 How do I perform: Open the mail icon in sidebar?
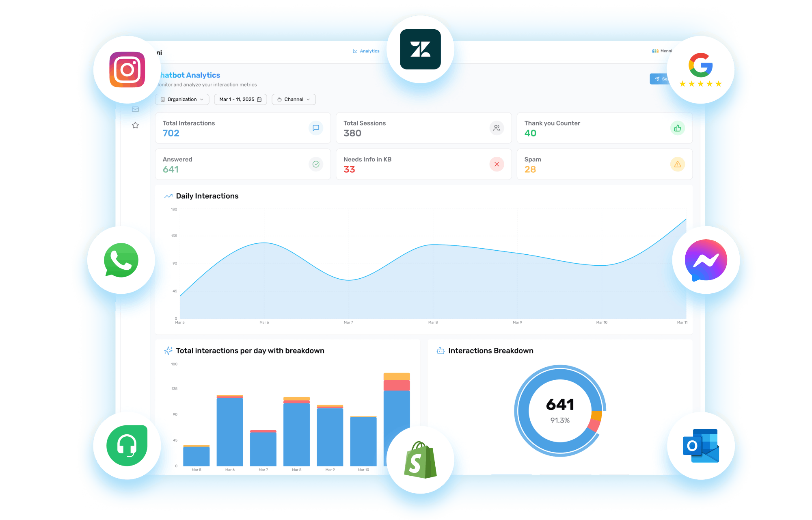pyautogui.click(x=135, y=109)
